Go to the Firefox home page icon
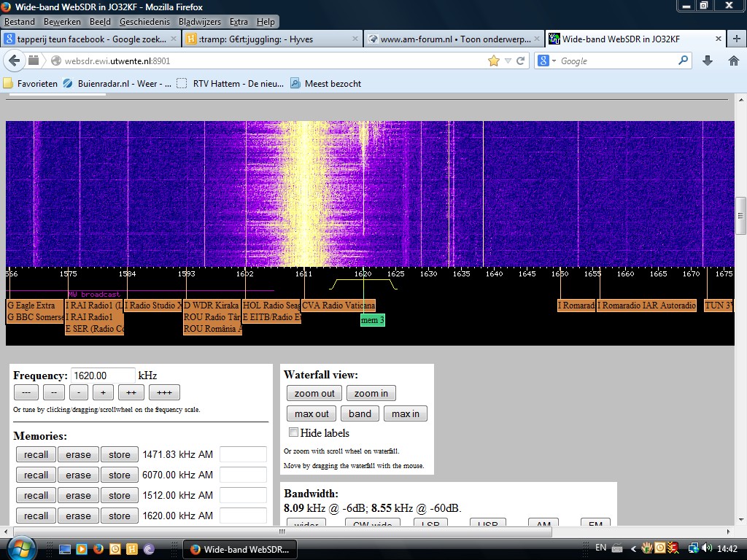Screen dimensions: 747x560 pyautogui.click(x=733, y=61)
